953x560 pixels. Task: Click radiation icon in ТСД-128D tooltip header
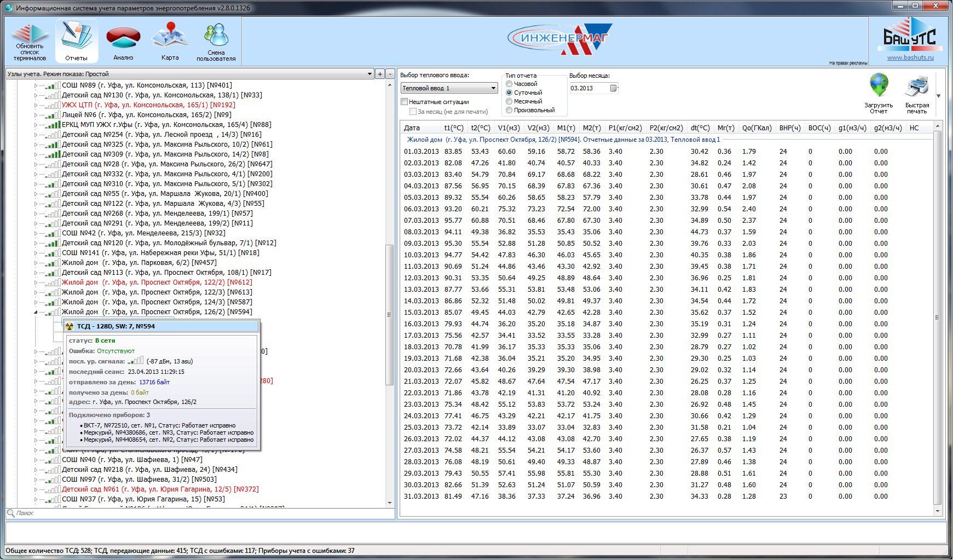pyautogui.click(x=70, y=326)
